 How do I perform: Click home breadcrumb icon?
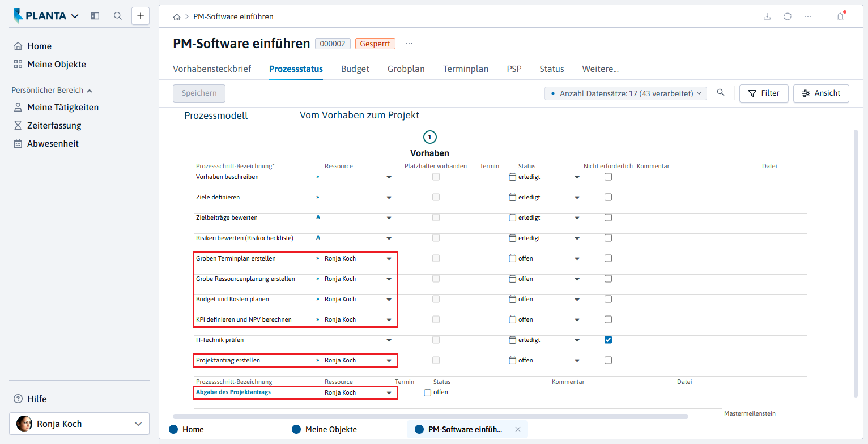click(177, 17)
